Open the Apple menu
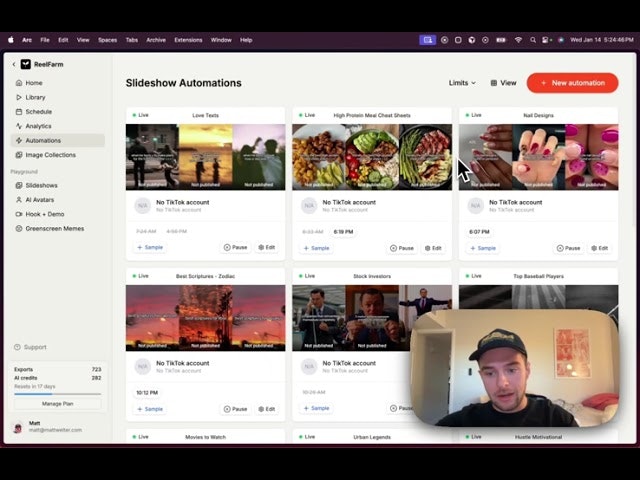Viewport: 640px width, 480px height. tap(11, 40)
